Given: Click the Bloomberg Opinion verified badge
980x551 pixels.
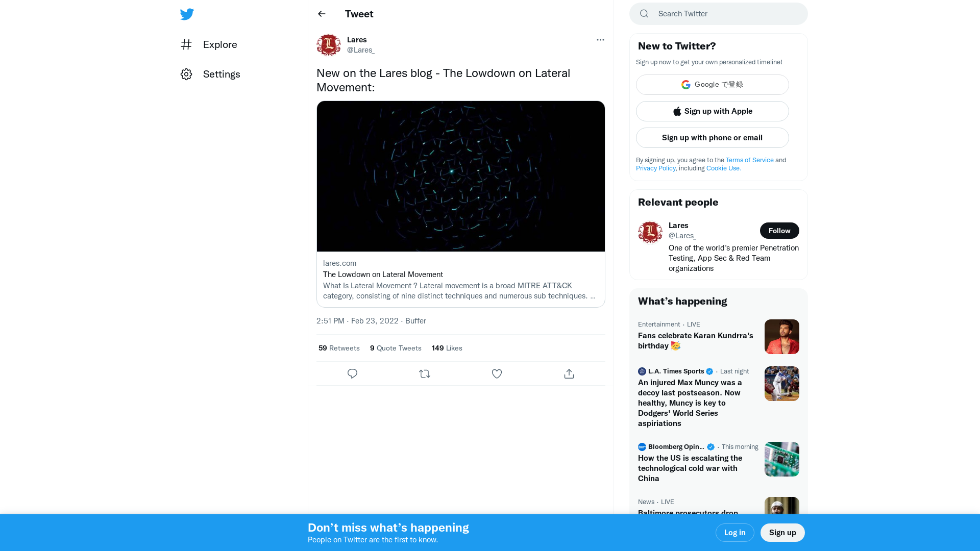Looking at the screenshot, I should [x=711, y=447].
